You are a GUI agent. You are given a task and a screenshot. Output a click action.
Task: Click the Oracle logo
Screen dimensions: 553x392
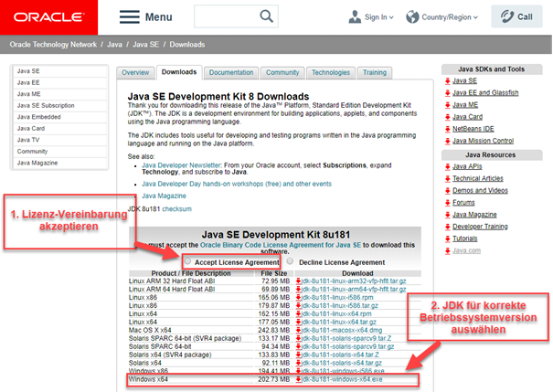(49, 17)
